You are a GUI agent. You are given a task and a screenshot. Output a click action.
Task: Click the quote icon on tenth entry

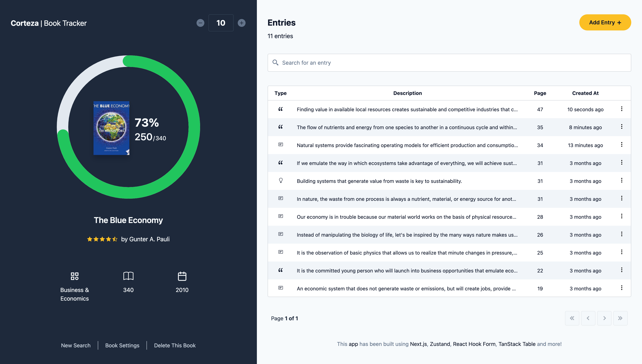(x=281, y=270)
